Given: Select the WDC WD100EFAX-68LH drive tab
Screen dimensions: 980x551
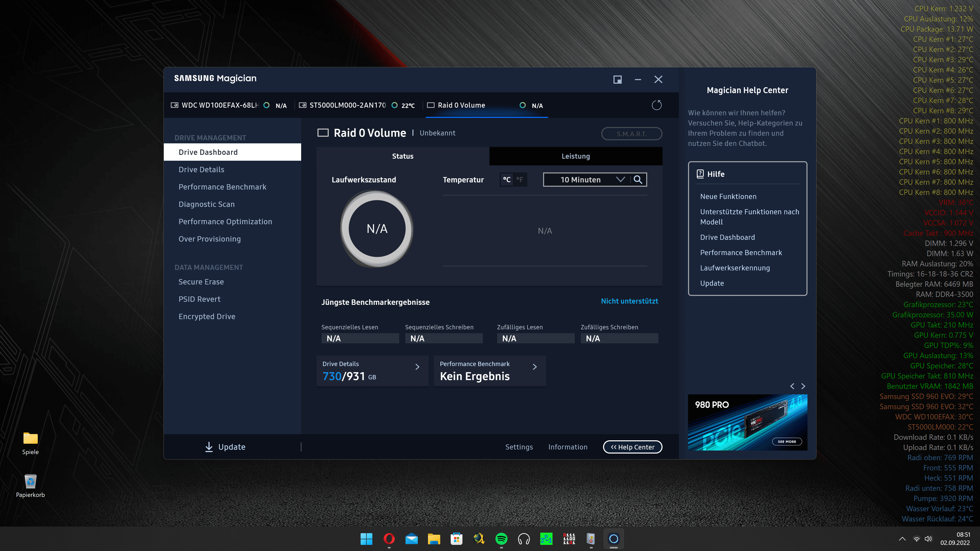Looking at the screenshot, I should pyautogui.click(x=229, y=105).
